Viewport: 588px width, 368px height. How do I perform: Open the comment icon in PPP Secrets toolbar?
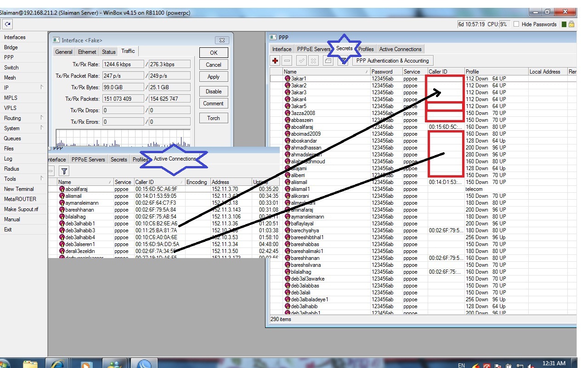328,60
